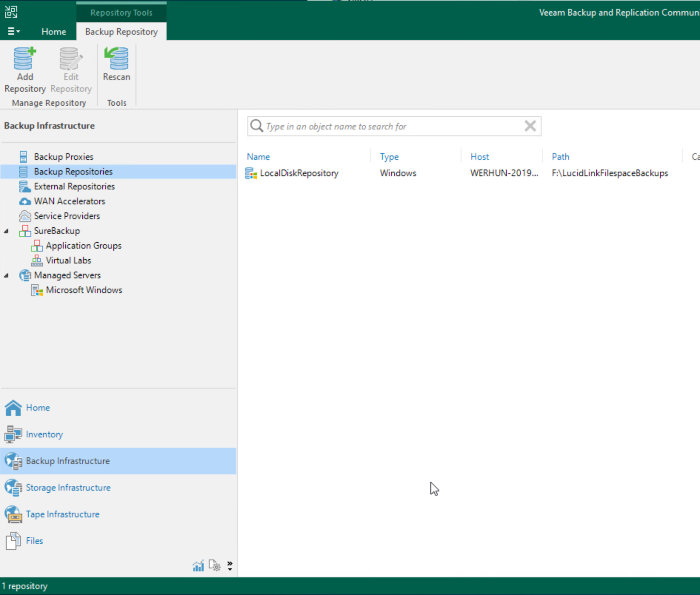The height and width of the screenshot is (595, 700).
Task: Click the Windows type cell
Action: 398,173
